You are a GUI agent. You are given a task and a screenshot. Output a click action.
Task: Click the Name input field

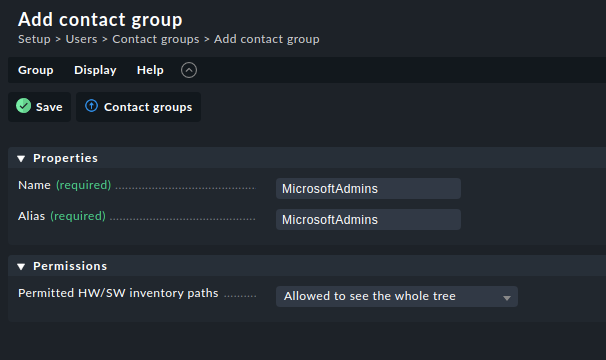(368, 189)
